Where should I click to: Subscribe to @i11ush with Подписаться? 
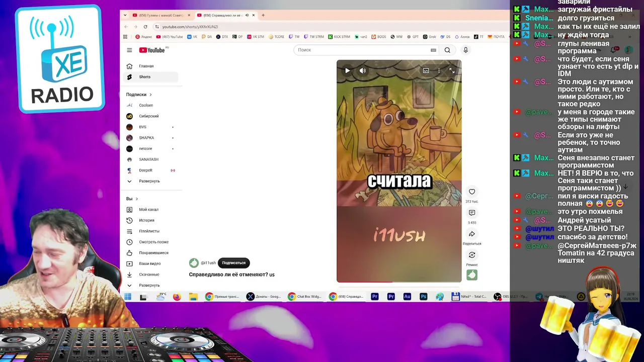tap(234, 263)
